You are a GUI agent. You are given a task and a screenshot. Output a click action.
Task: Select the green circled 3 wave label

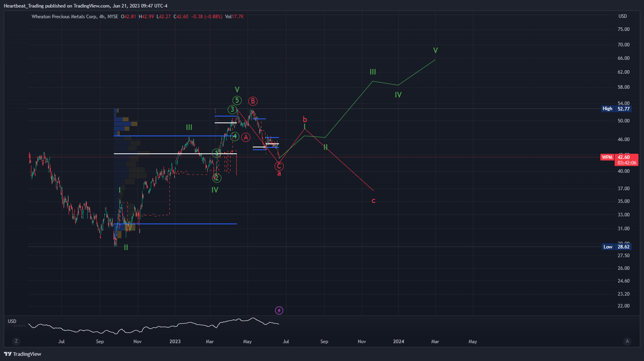click(232, 109)
